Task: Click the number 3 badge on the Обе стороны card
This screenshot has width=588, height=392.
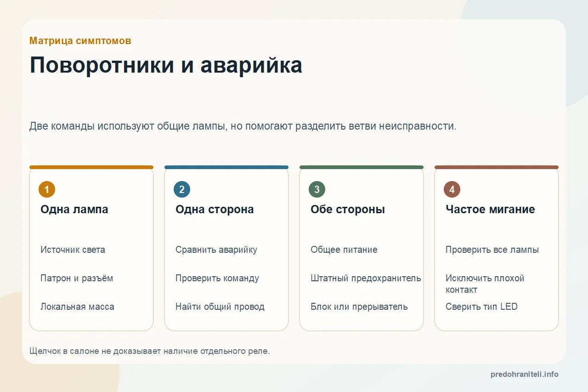Action: (x=317, y=189)
